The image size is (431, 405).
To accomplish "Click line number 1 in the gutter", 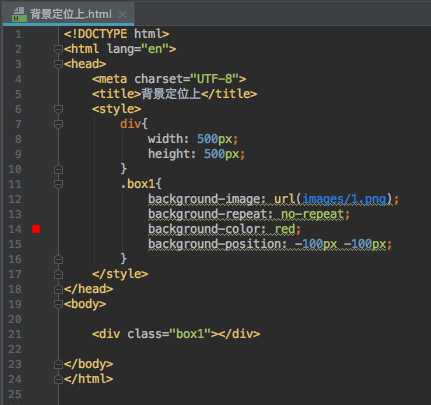I will (18, 34).
